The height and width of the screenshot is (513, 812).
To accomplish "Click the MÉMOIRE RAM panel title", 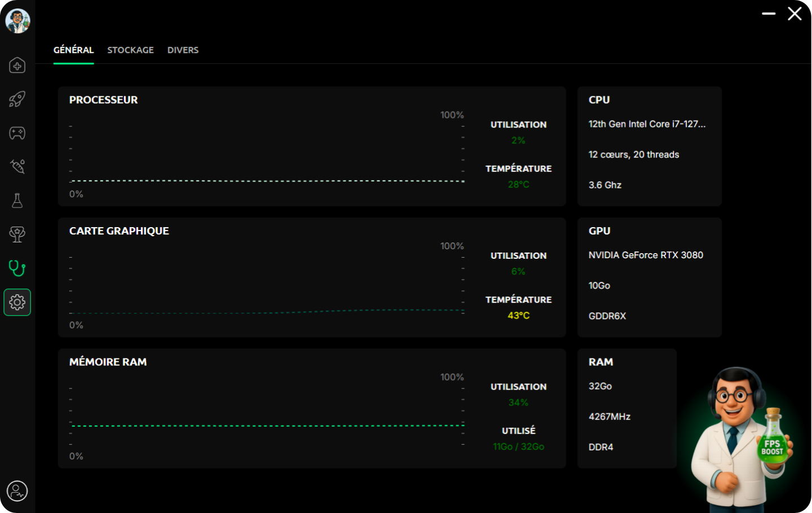I will tap(108, 362).
